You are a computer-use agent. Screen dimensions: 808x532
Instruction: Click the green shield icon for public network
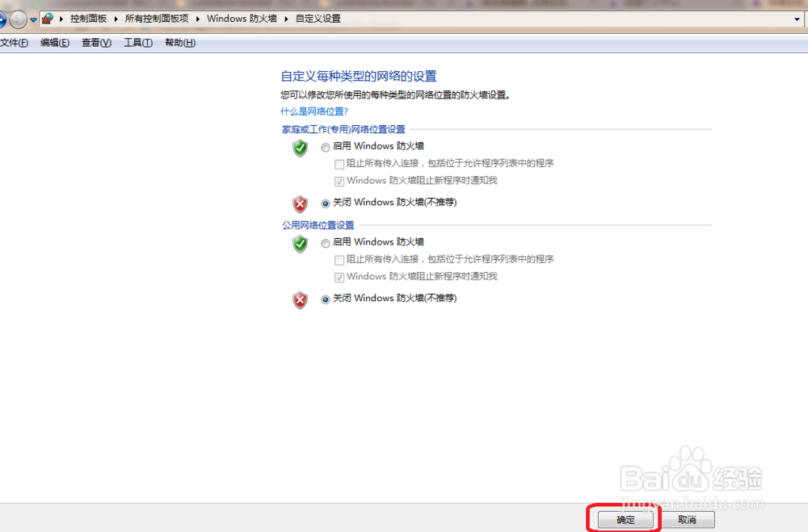pyautogui.click(x=300, y=245)
